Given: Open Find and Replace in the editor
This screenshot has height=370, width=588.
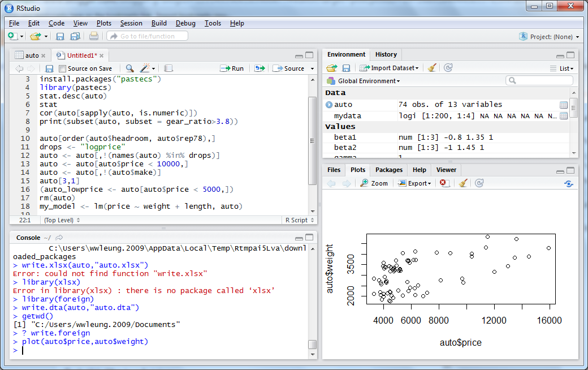Looking at the screenshot, I should (x=128, y=68).
